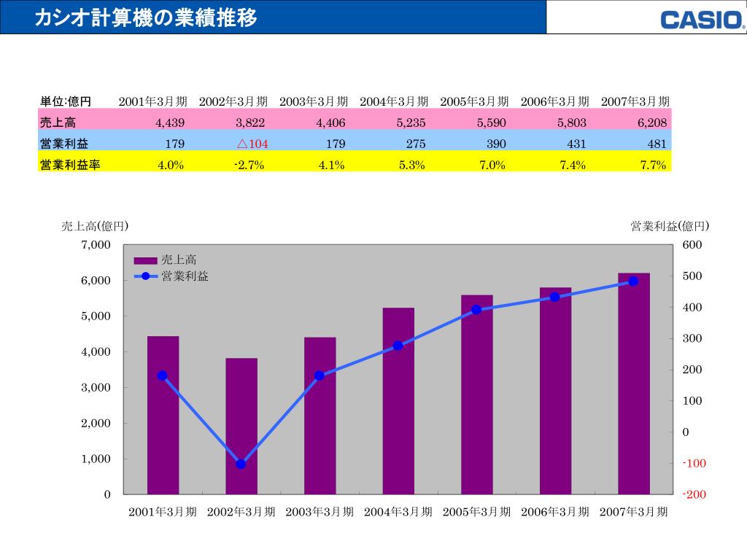This screenshot has height=560, width=747.
Task: Click the 600 right axis label
Action: (x=692, y=245)
